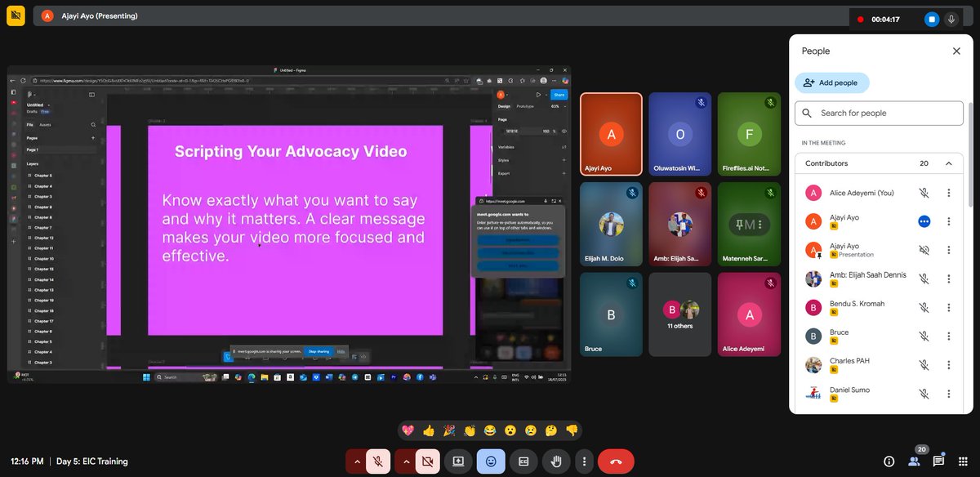Click the 00:04:17 recording timer
Image resolution: width=980 pixels, height=477 pixels.
click(885, 19)
